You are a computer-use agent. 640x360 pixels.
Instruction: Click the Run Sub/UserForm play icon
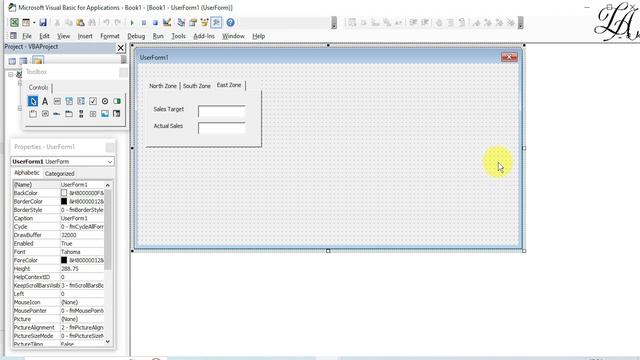tap(132, 23)
